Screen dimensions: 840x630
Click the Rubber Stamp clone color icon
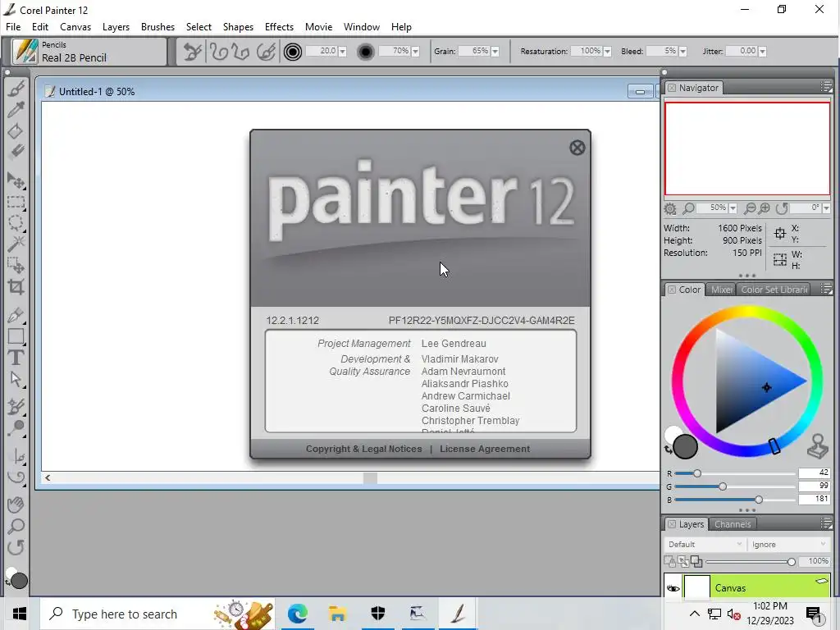(818, 446)
